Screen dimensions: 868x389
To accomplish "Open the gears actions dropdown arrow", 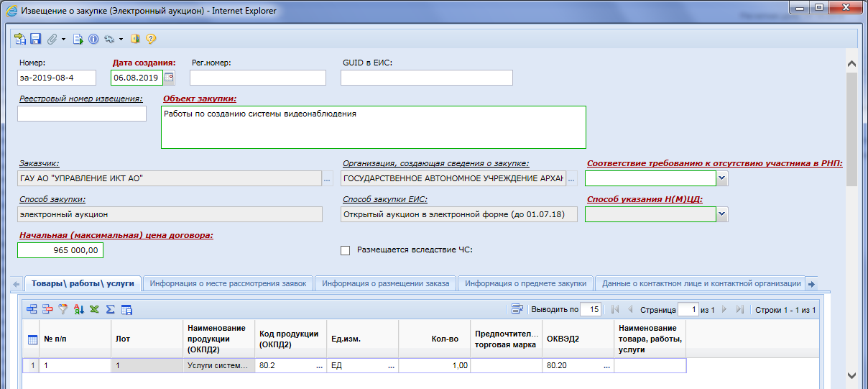I will point(121,39).
